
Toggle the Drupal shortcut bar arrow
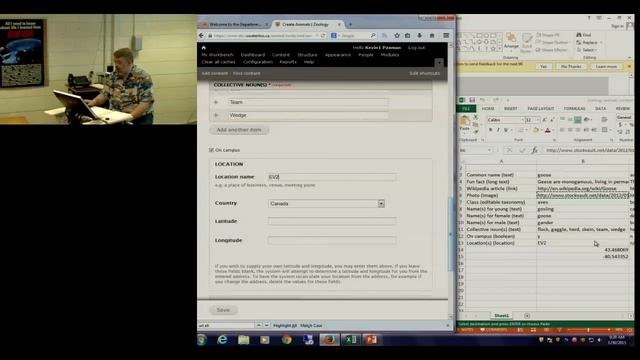[x=439, y=62]
